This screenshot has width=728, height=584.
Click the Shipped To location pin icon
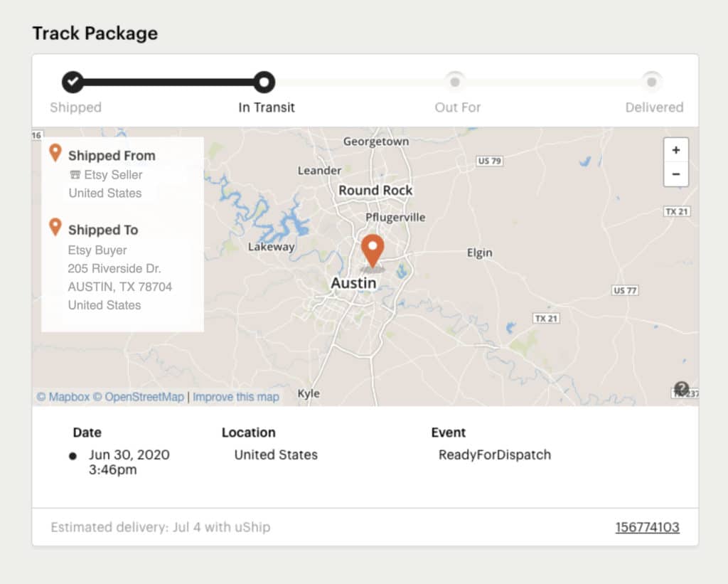pos(55,228)
